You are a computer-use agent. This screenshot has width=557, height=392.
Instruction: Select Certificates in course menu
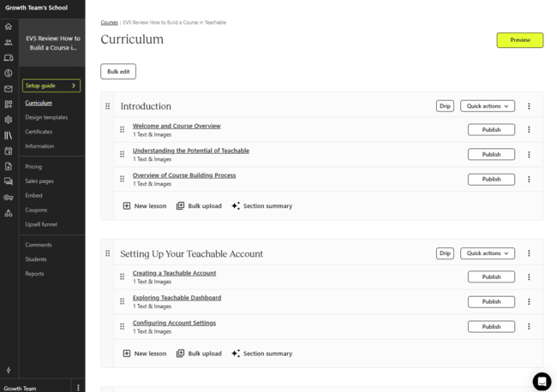click(39, 132)
